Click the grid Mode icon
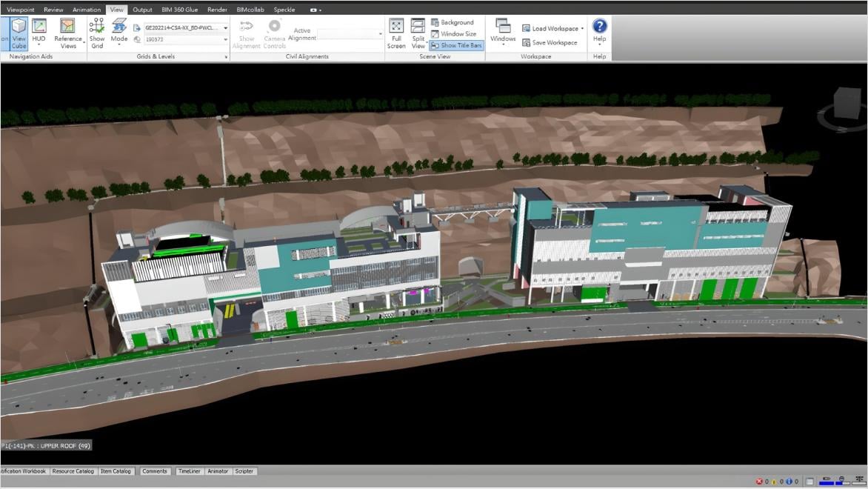 [119, 27]
